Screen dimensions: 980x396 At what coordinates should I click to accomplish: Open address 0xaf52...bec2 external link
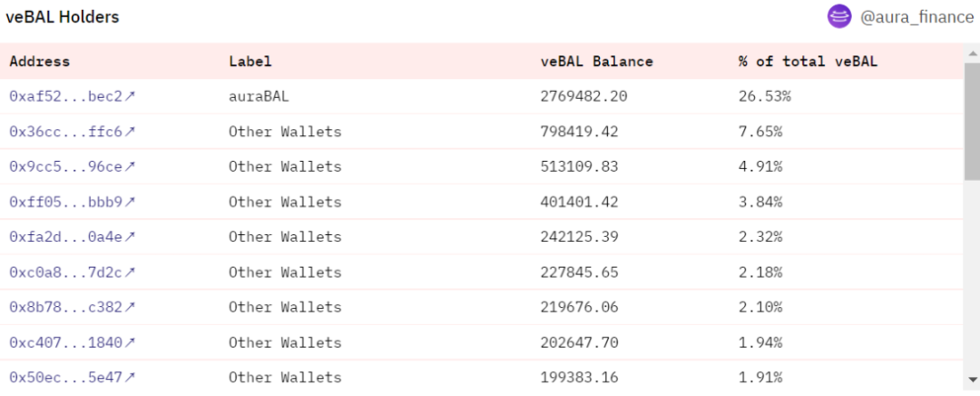(72, 96)
